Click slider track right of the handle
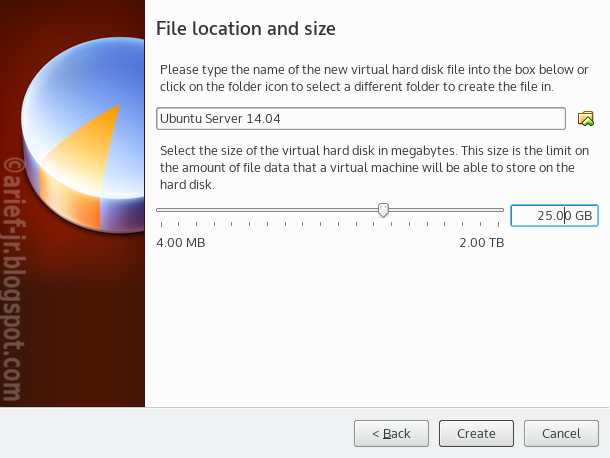This screenshot has width=610, height=458. coord(445,210)
